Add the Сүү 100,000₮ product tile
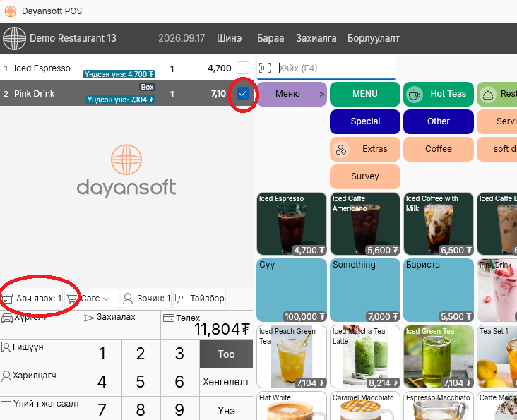Viewport: 517px width, 420px height. pyautogui.click(x=292, y=290)
